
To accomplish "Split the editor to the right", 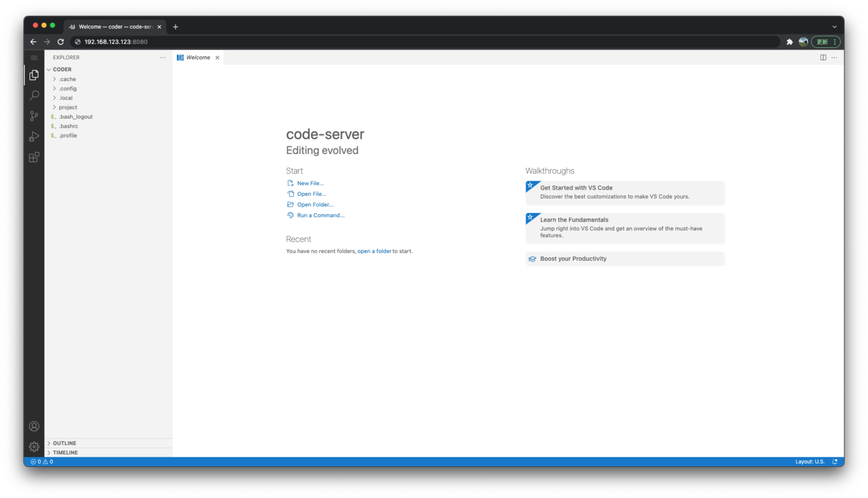I will (x=823, y=58).
